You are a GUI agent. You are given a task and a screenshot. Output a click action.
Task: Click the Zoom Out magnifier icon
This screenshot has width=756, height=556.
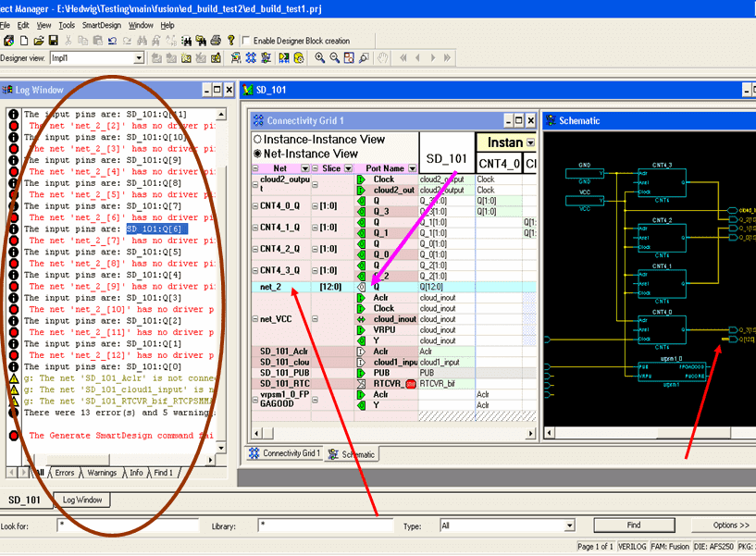pyautogui.click(x=334, y=58)
